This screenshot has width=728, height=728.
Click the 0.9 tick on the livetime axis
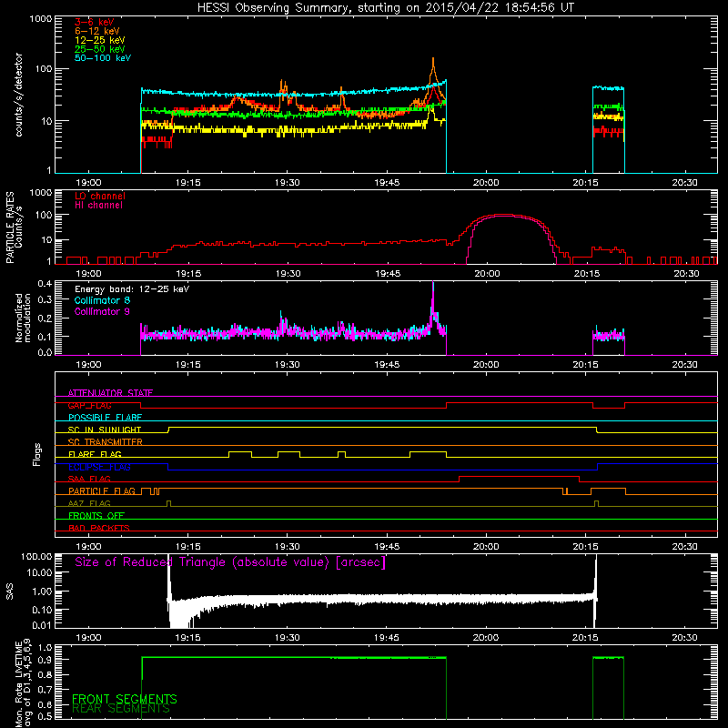45,660
